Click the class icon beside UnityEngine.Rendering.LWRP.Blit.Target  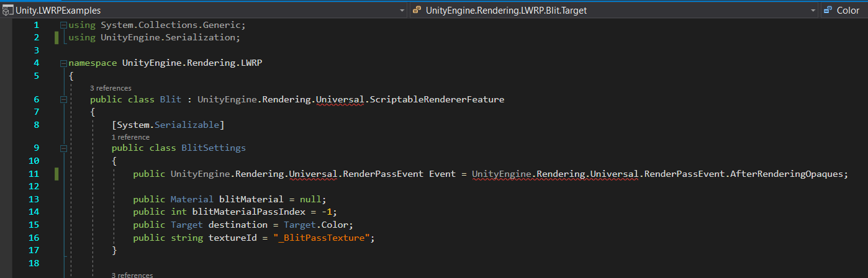point(416,10)
